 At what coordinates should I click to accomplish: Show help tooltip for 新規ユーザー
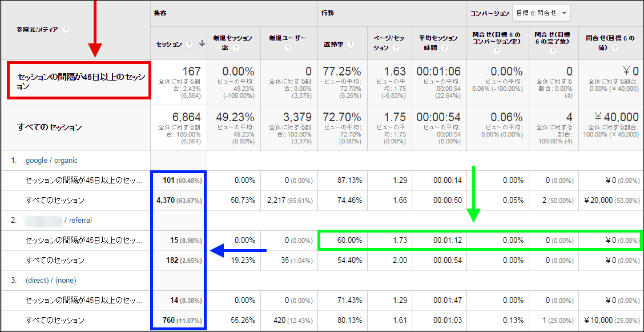click(287, 48)
